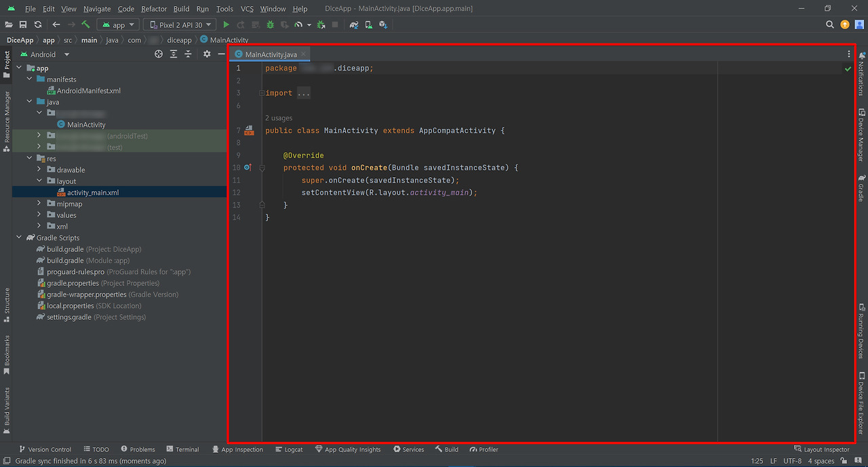This screenshot has width=868, height=467.
Task: Toggle the Project tool window stripe
Action: pyautogui.click(x=7, y=64)
